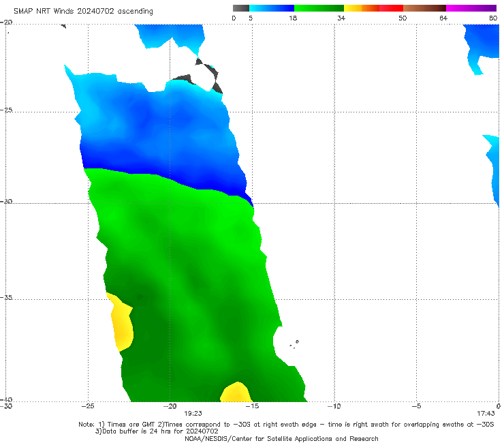The height and width of the screenshot is (443, 504).
Task: Click the brown 50-64 colorbar segment
Action: click(424, 8)
